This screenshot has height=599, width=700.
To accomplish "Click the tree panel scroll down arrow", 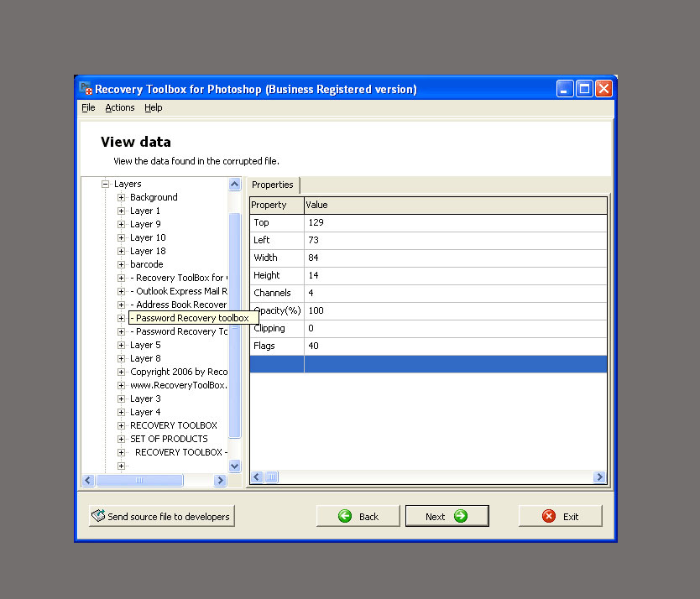I will [234, 466].
